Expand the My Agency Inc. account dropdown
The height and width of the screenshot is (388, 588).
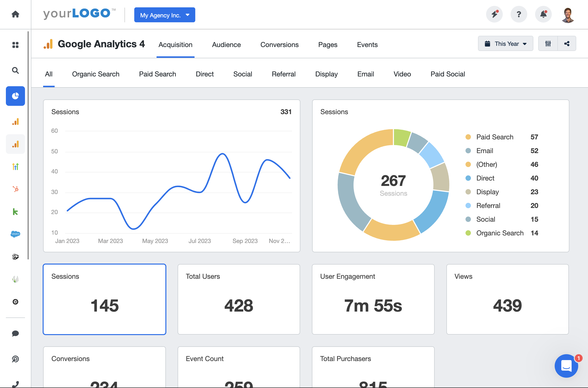(165, 15)
